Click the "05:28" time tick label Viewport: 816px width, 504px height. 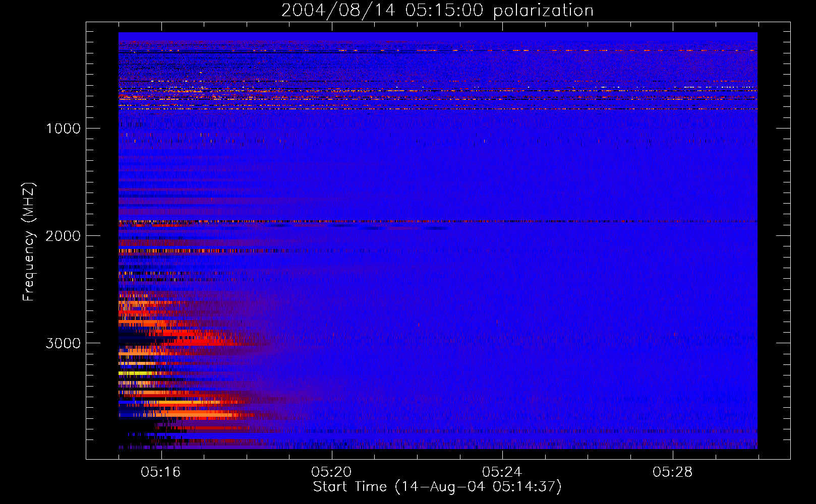click(673, 472)
